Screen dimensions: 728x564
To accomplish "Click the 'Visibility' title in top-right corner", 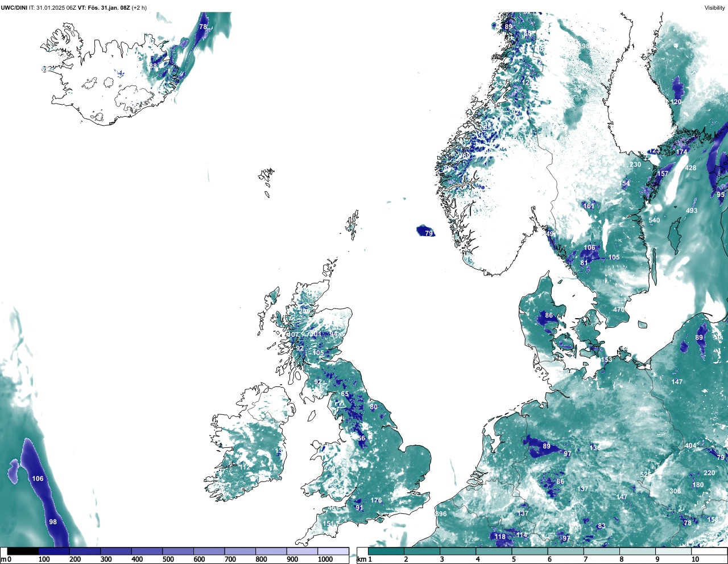I will pyautogui.click(x=714, y=7).
